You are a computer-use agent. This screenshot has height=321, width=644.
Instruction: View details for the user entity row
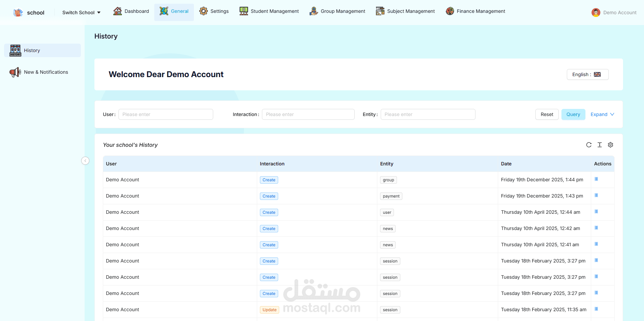click(596, 212)
